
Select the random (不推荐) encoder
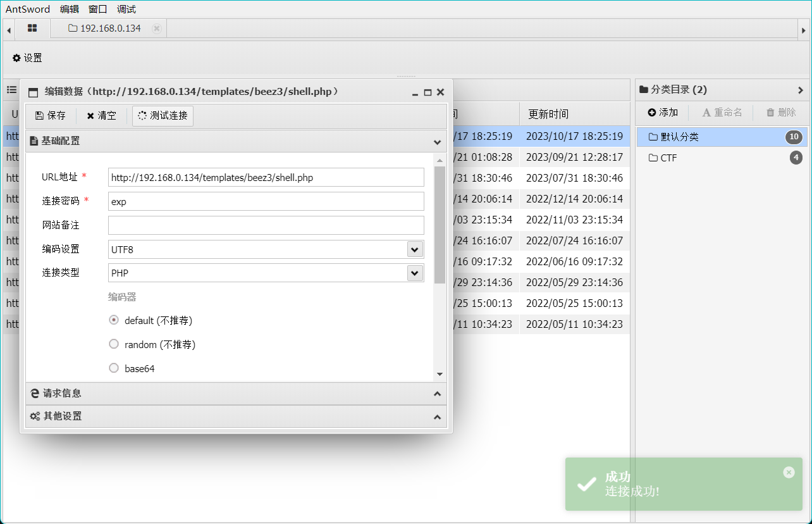(x=114, y=344)
